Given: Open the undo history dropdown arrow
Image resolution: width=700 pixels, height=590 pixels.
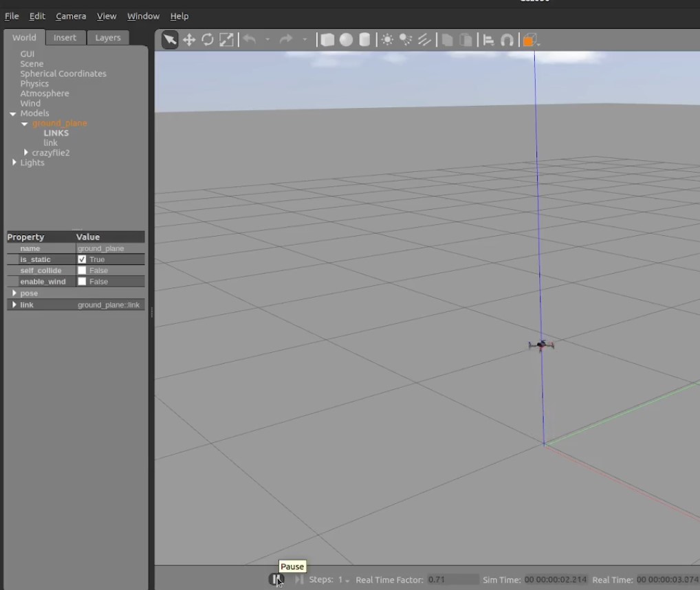Looking at the screenshot, I should 267,40.
